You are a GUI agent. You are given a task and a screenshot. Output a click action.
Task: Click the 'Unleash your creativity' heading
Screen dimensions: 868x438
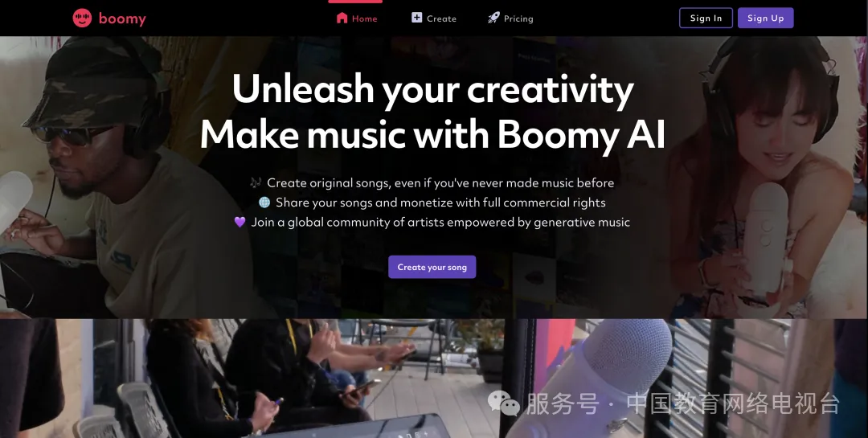coord(433,88)
